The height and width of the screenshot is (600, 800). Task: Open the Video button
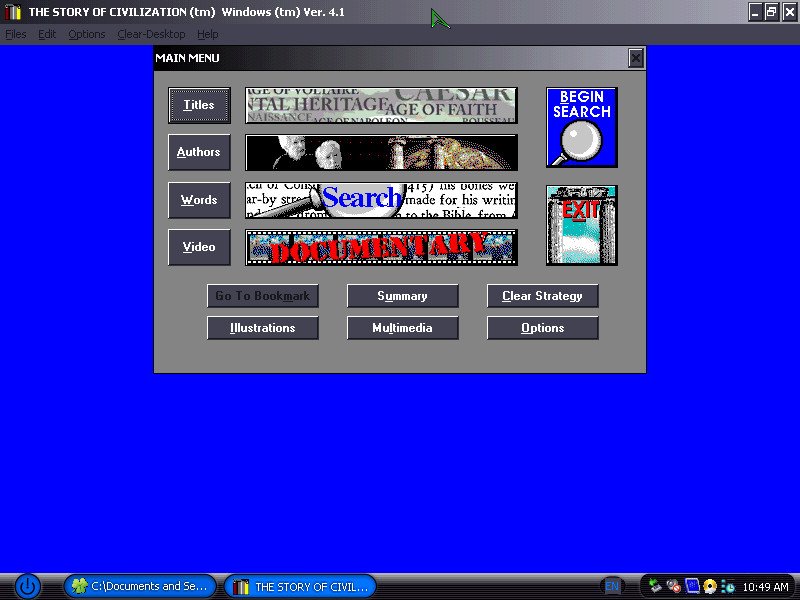(x=199, y=247)
